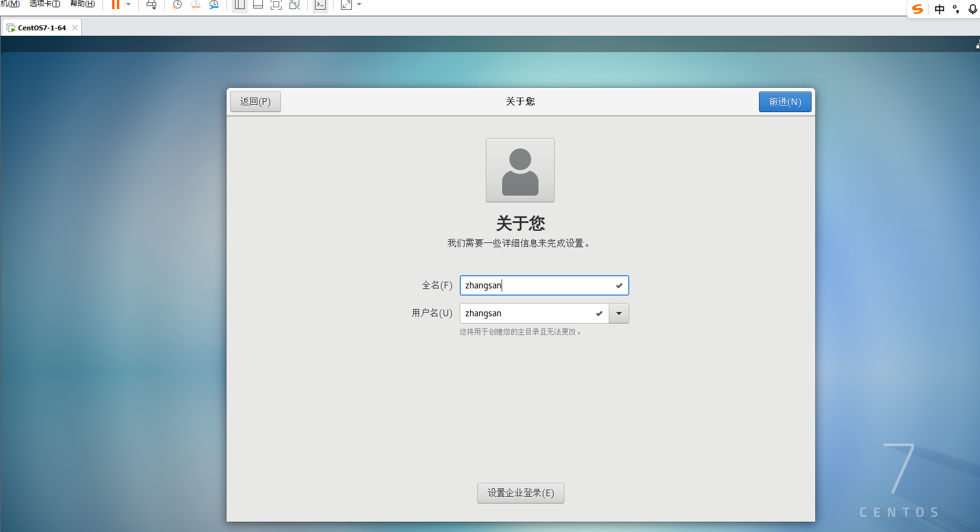Open the stretch guest display dropdown arrow
Screen dimensions: 980x532
pyautogui.click(x=359, y=5)
